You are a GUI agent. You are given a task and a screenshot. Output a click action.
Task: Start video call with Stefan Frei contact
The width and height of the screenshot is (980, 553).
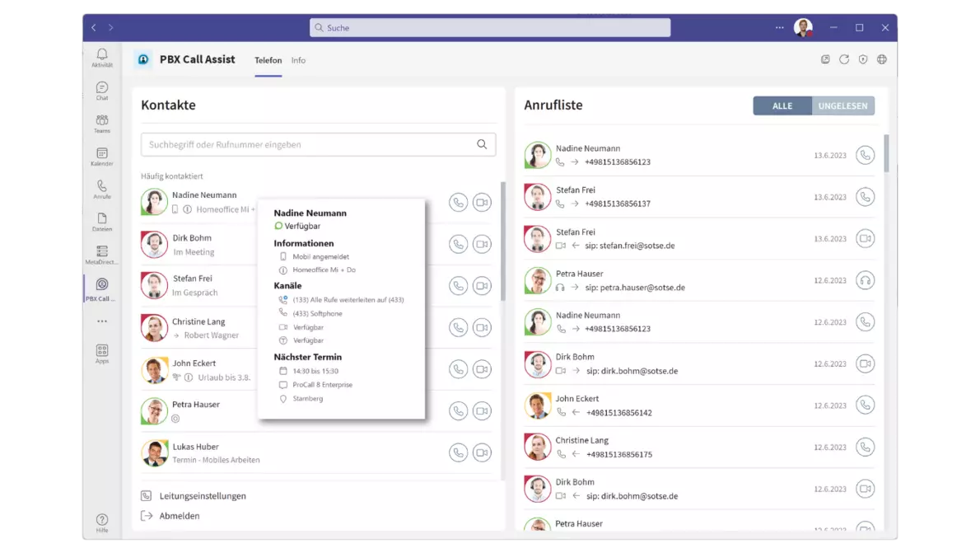point(482,286)
